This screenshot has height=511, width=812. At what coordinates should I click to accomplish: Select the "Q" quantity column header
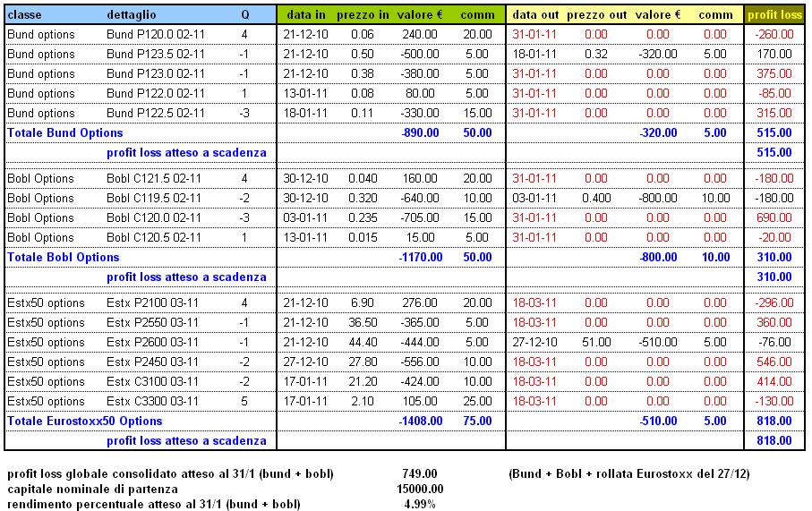(246, 14)
